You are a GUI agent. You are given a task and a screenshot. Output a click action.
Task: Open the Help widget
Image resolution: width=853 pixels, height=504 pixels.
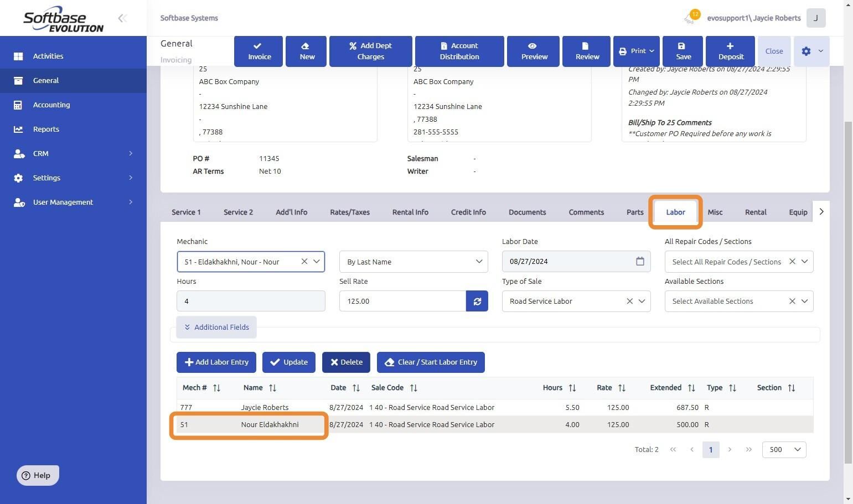pos(38,475)
